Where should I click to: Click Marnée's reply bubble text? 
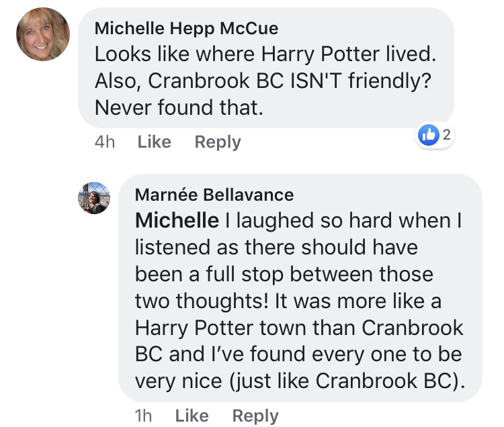point(299,301)
